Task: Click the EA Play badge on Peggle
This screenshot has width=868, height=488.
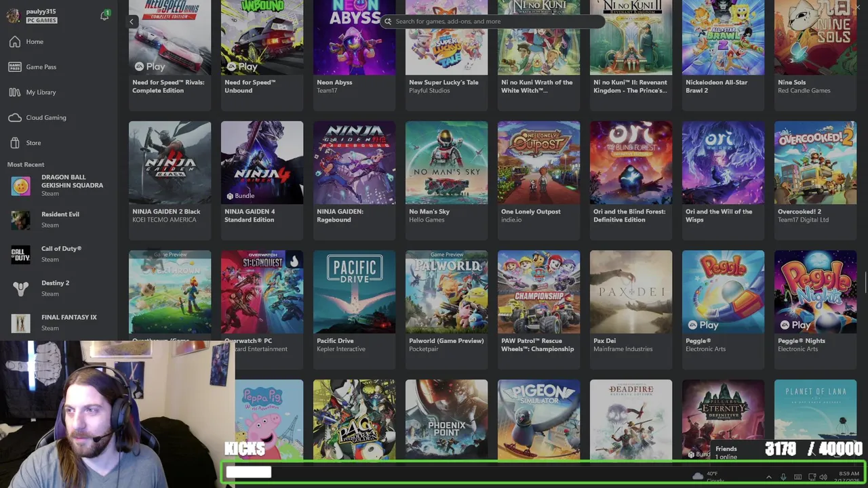Action: click(x=702, y=325)
